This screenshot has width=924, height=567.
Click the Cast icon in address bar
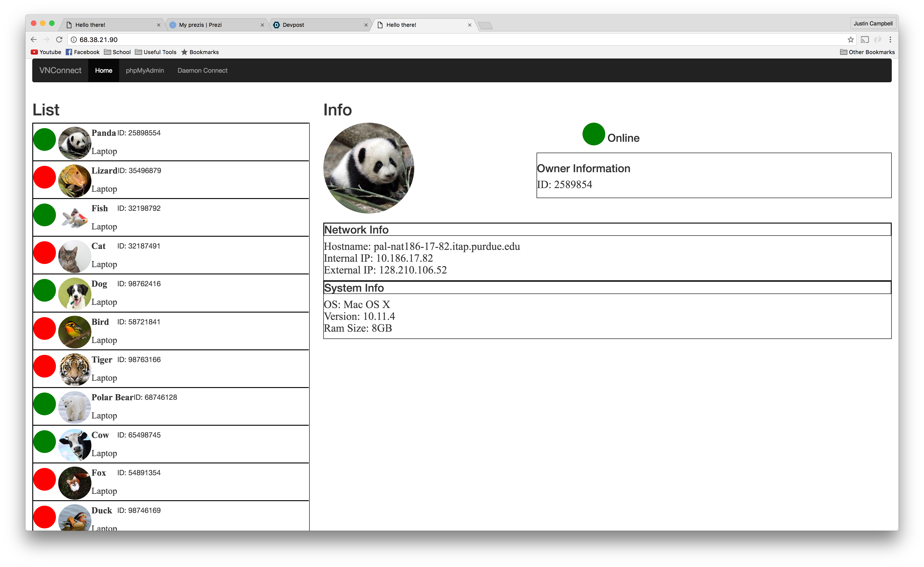865,39
